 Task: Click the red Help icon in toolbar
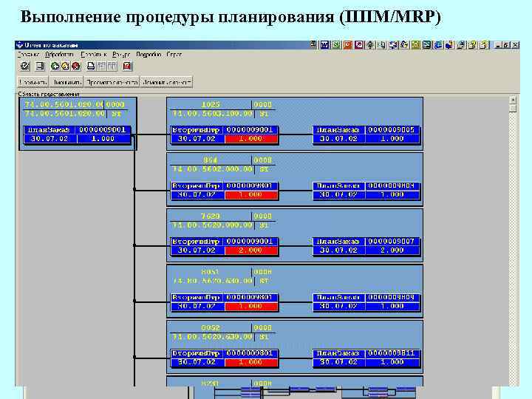point(127,66)
